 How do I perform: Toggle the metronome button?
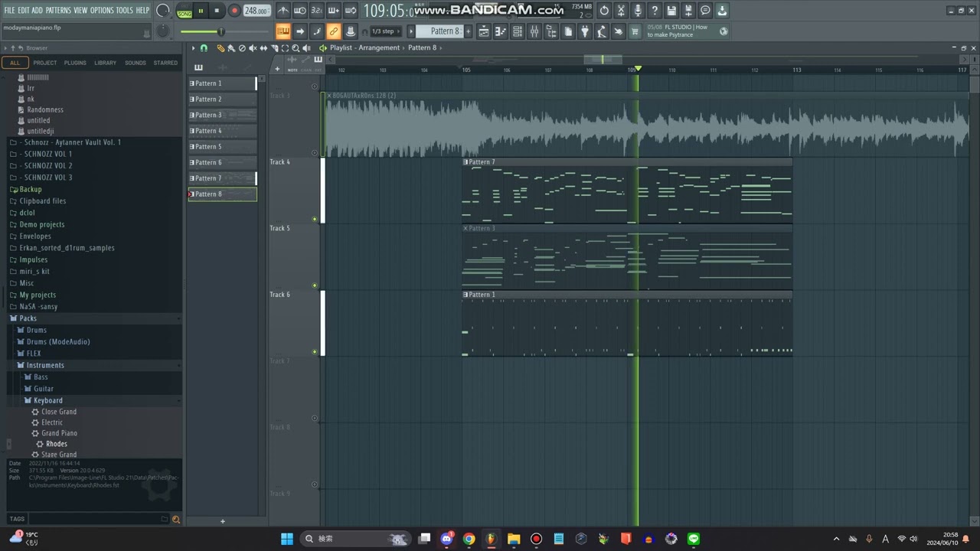click(283, 11)
